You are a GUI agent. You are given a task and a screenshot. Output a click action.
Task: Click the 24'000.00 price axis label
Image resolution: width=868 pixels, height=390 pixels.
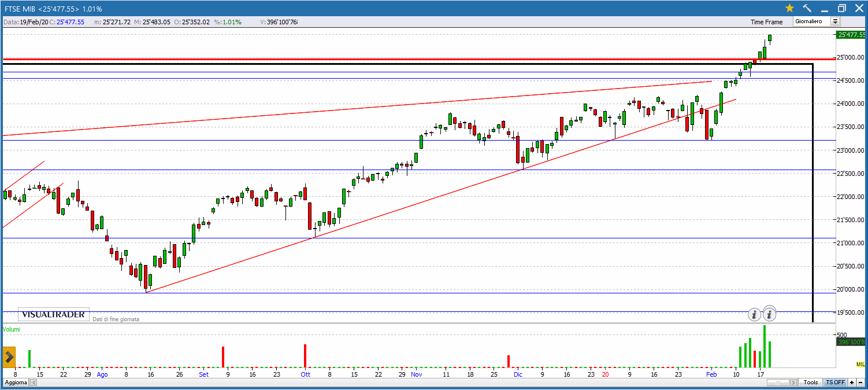[852, 104]
